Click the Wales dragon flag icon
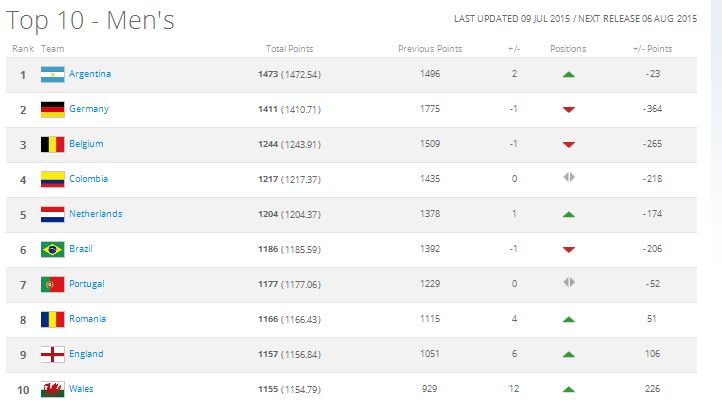Viewport: 722px width, 406px height. pyautogui.click(x=52, y=389)
